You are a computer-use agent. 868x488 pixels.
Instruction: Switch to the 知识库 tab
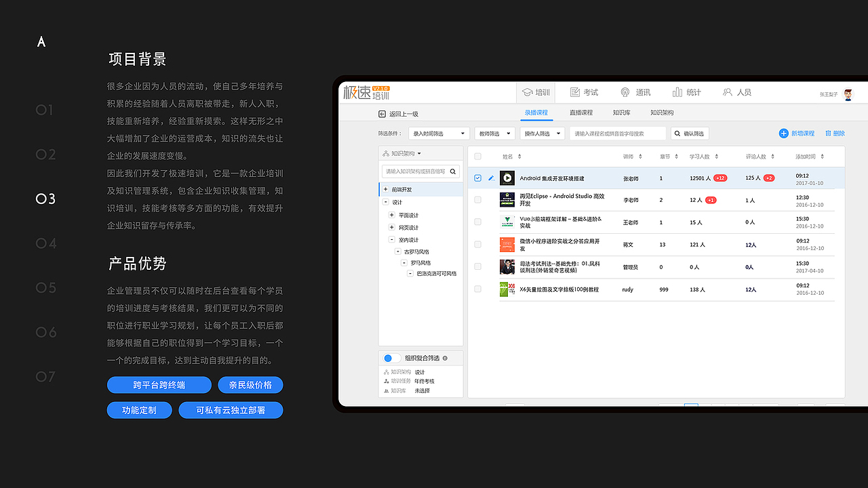[x=621, y=113]
